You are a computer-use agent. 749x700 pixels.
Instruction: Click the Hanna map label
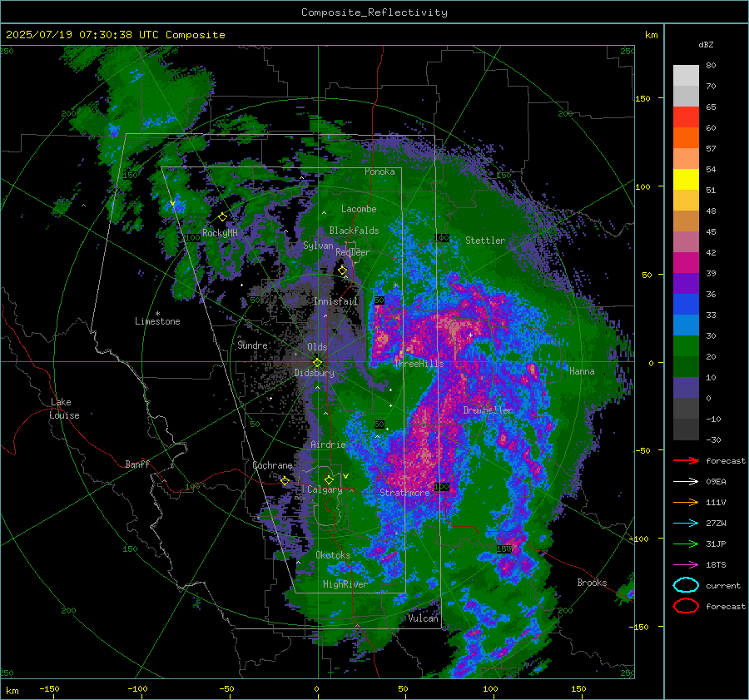coord(582,371)
